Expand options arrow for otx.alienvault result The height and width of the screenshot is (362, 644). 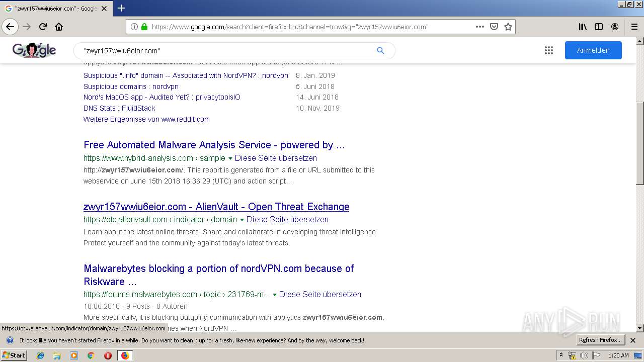click(242, 220)
